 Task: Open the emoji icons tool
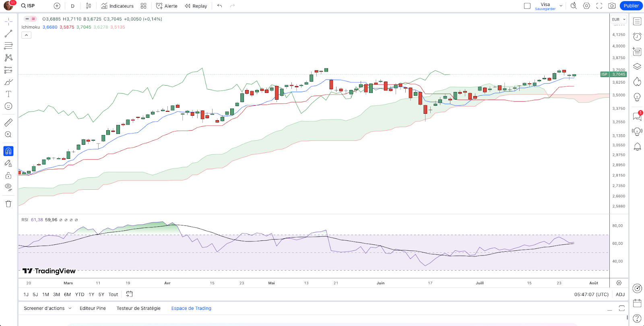click(8, 106)
